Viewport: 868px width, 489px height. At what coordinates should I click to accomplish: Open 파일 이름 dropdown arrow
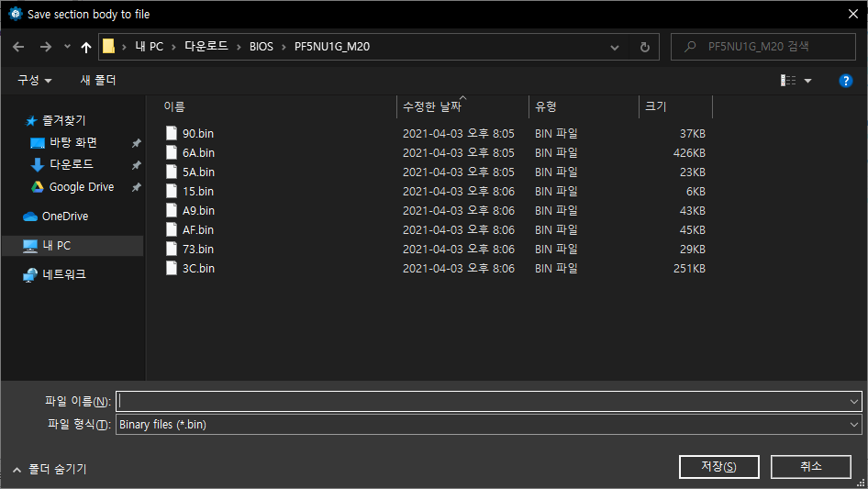(854, 402)
